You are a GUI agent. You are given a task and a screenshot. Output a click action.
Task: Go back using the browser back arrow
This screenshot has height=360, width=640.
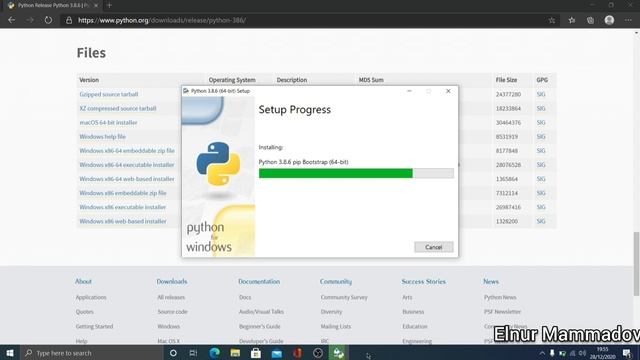[x=11, y=20]
